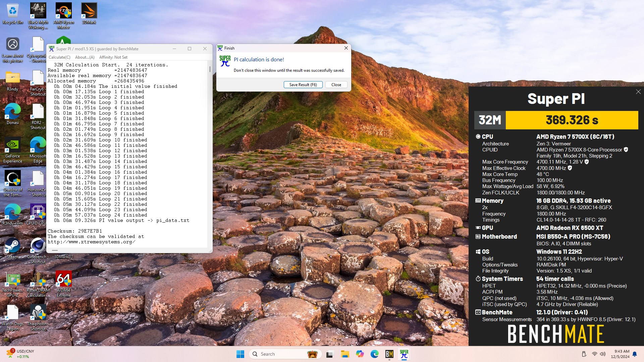
Task: Launch 3DMark desktop shortcut
Action: click(x=89, y=13)
